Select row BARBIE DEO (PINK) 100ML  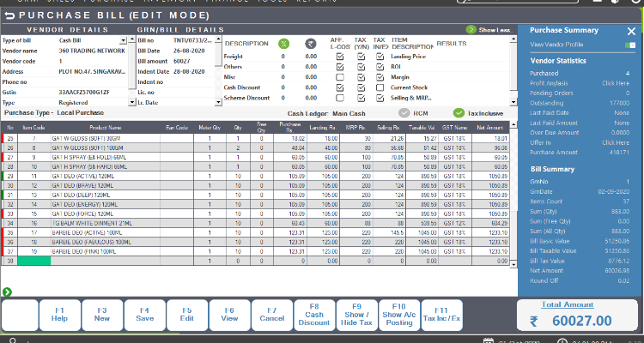[256, 252]
